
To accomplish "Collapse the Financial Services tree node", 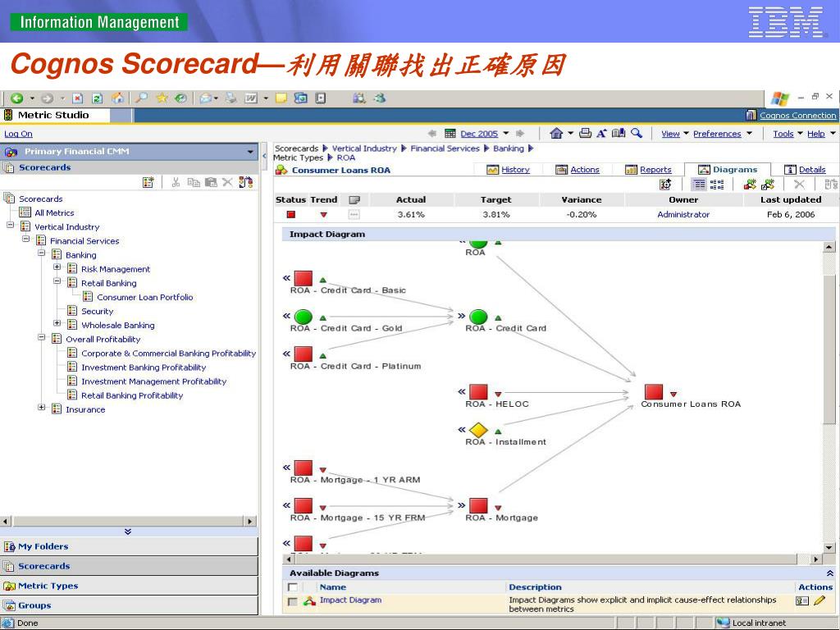I will [x=25, y=239].
